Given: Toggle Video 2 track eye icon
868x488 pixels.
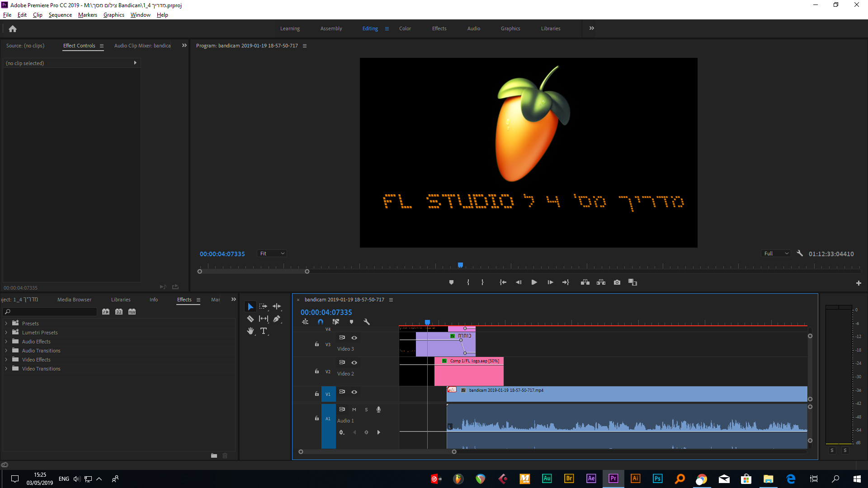Looking at the screenshot, I should pos(354,363).
